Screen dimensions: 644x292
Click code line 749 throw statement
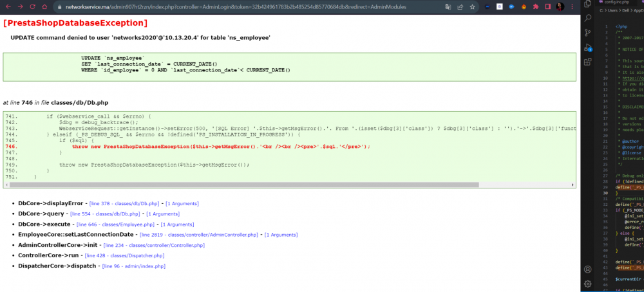point(154,165)
